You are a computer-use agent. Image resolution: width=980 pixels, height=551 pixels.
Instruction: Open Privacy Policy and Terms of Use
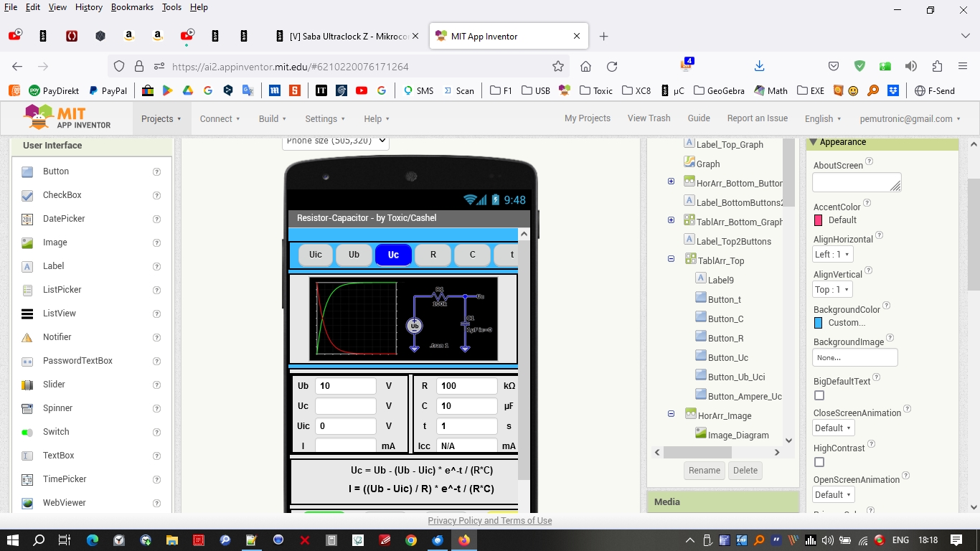pos(490,521)
